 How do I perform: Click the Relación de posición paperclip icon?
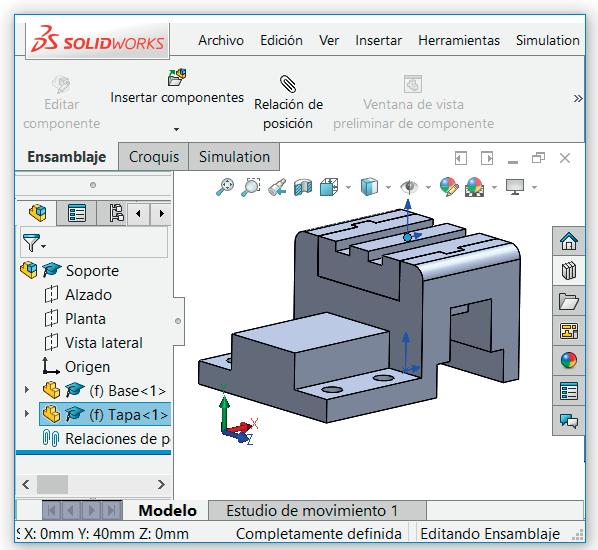tap(288, 84)
